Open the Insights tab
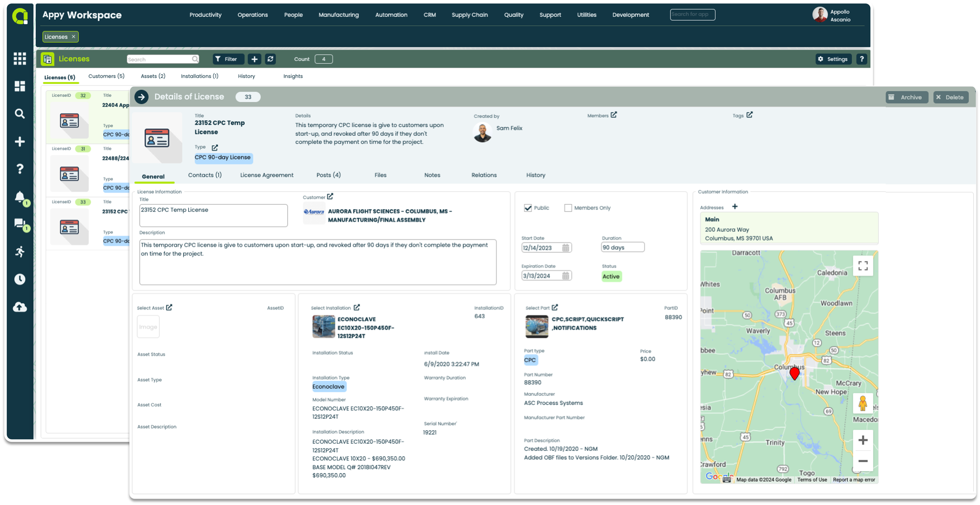This screenshot has width=980, height=505. point(293,76)
